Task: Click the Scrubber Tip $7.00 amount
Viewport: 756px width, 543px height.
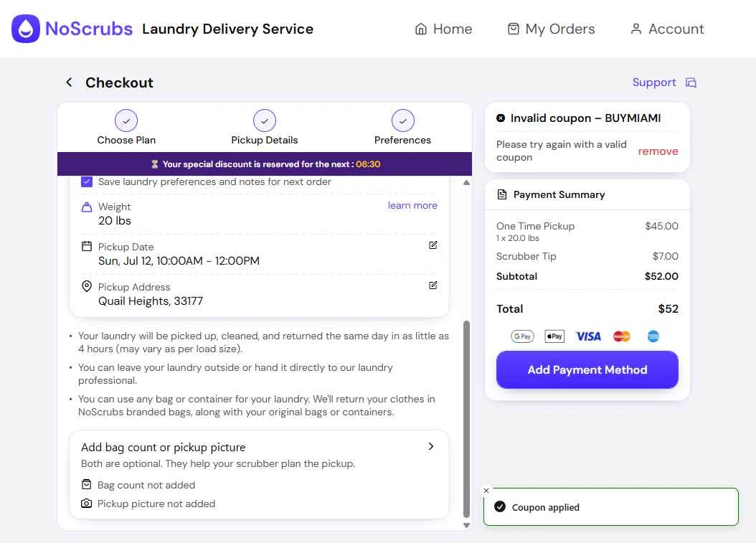Action: pos(666,256)
